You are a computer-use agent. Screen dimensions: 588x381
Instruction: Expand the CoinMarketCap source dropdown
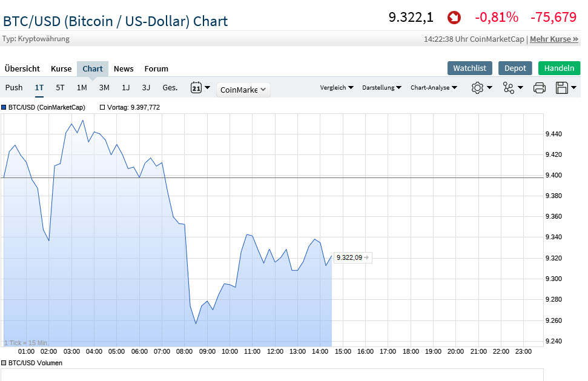pos(243,90)
